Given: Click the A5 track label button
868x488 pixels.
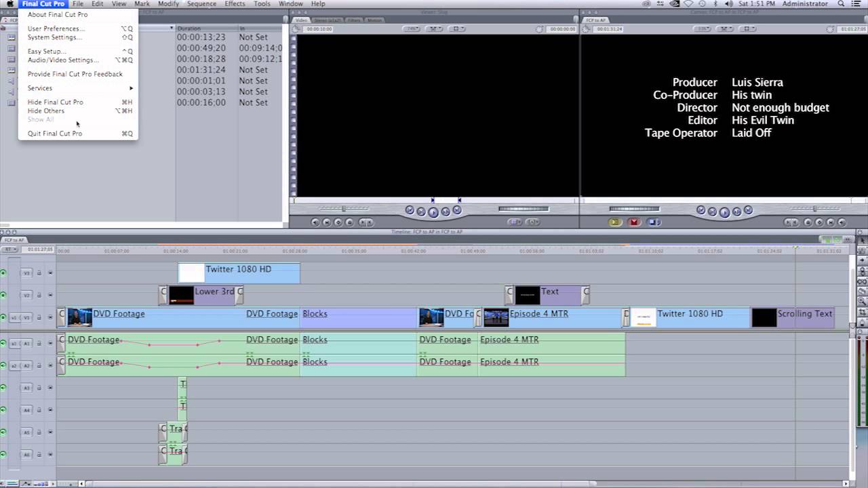Looking at the screenshot, I should tap(27, 432).
